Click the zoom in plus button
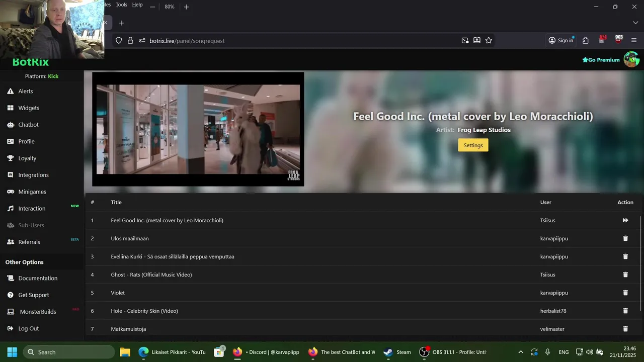 tap(186, 7)
